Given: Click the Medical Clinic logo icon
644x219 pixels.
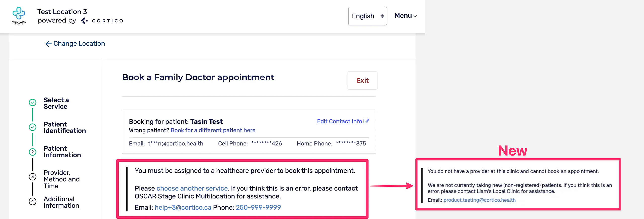Looking at the screenshot, I should [19, 15].
